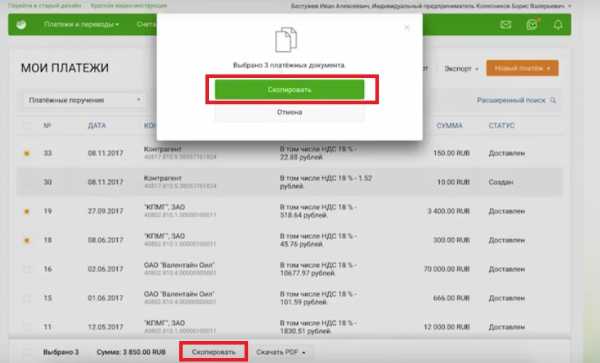The image size is (600, 363).
Task: Click the search magnifier icon near Расширенный поиск
Action: click(553, 100)
